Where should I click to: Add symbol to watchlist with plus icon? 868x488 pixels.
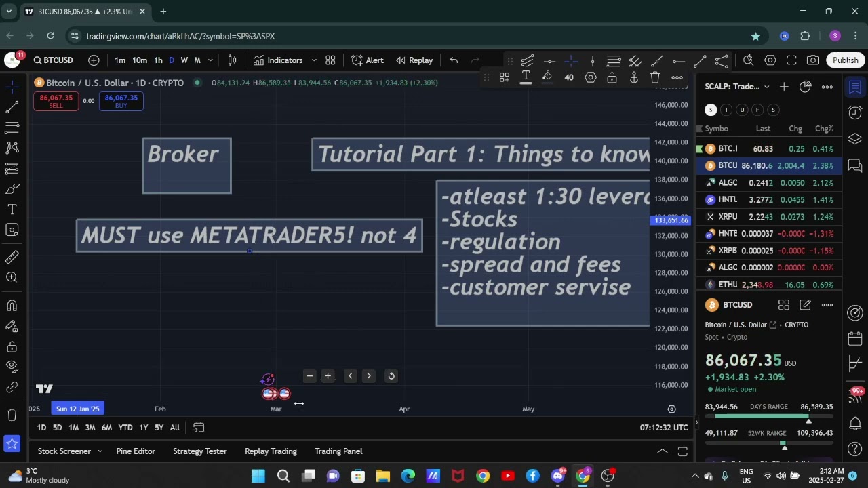pos(784,87)
